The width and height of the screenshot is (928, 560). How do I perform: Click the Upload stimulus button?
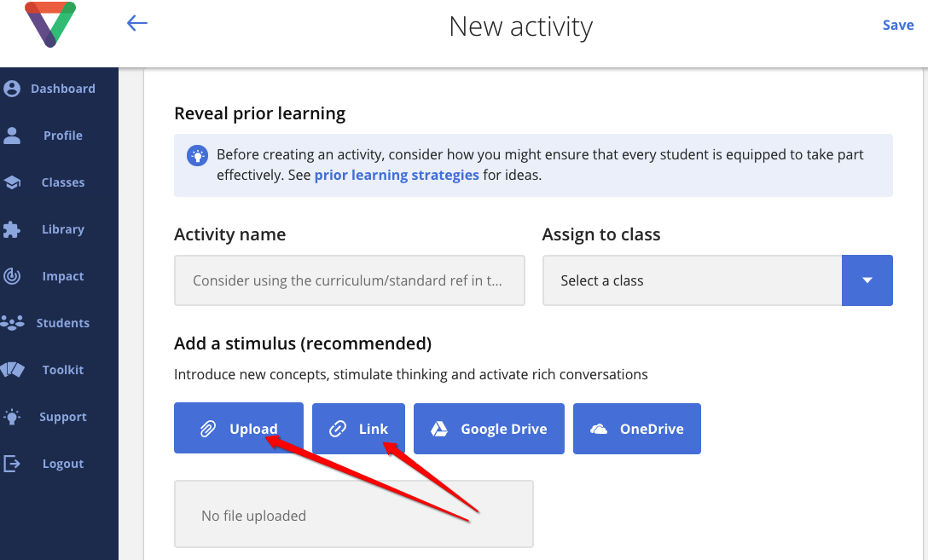(x=239, y=428)
